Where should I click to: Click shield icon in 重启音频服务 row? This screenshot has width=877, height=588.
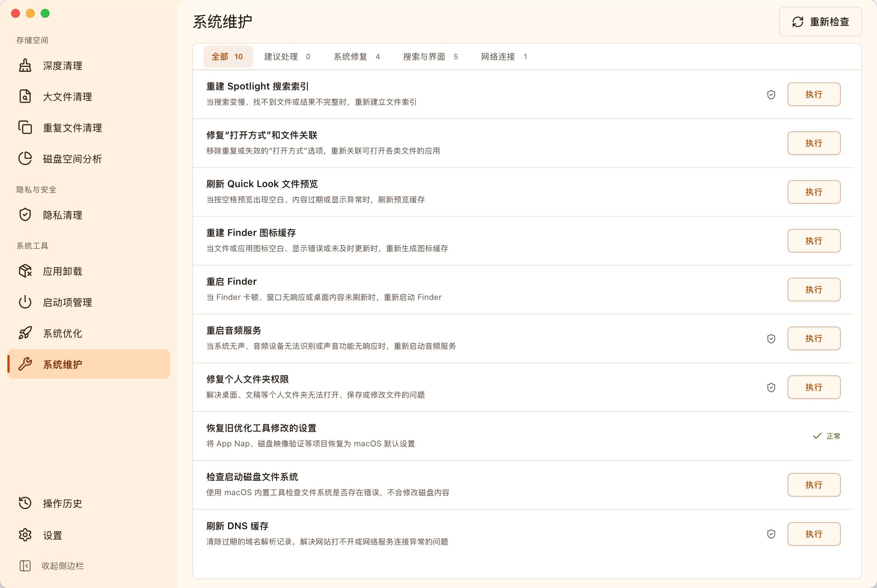771,339
